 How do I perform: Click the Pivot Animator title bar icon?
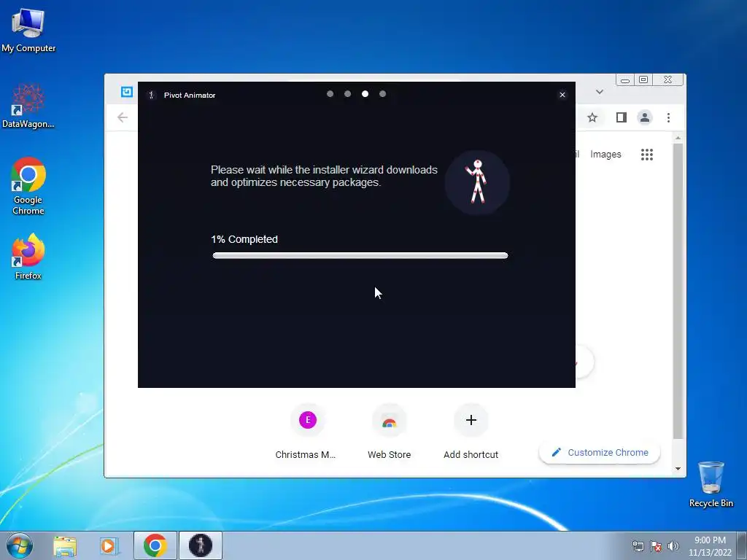click(x=151, y=96)
